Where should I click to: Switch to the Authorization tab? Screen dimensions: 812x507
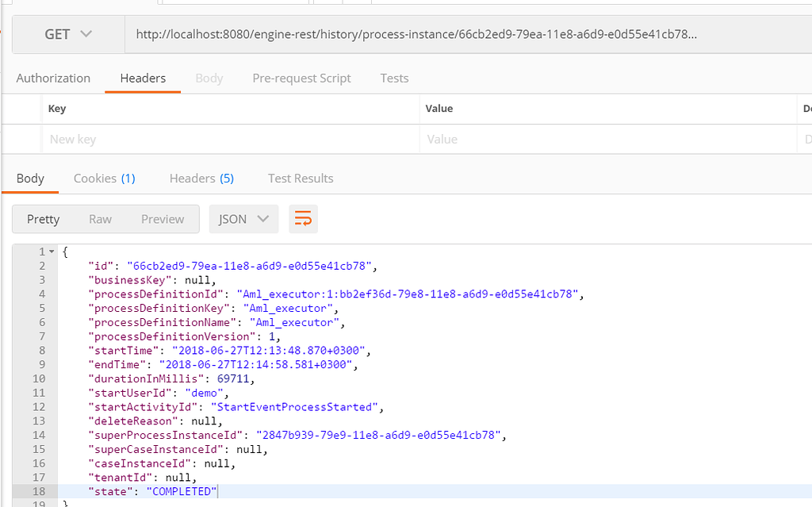pyautogui.click(x=52, y=78)
